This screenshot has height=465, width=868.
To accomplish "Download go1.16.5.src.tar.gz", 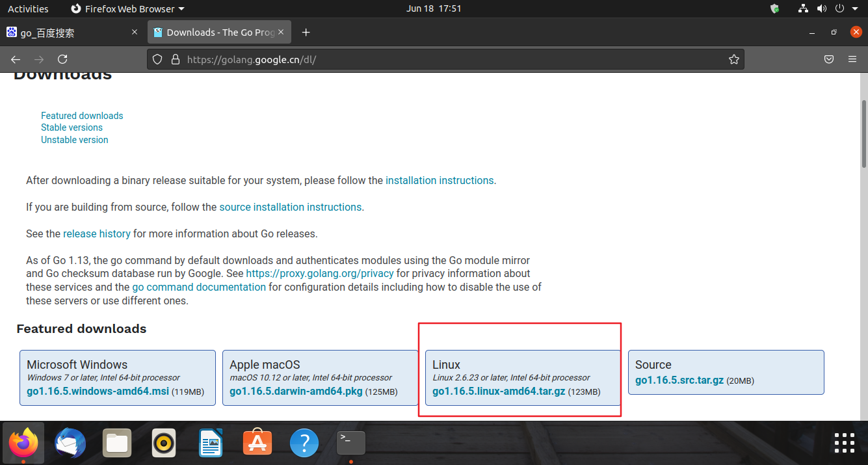I will pos(679,380).
